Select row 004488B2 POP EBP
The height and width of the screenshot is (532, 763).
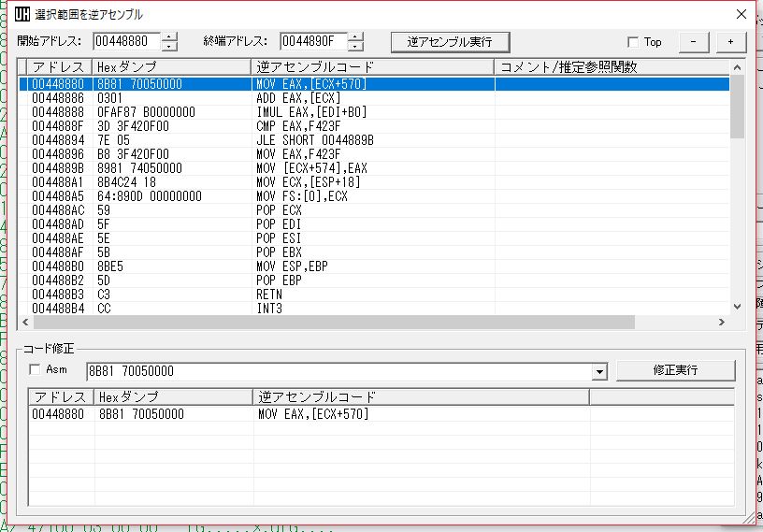click(374, 280)
